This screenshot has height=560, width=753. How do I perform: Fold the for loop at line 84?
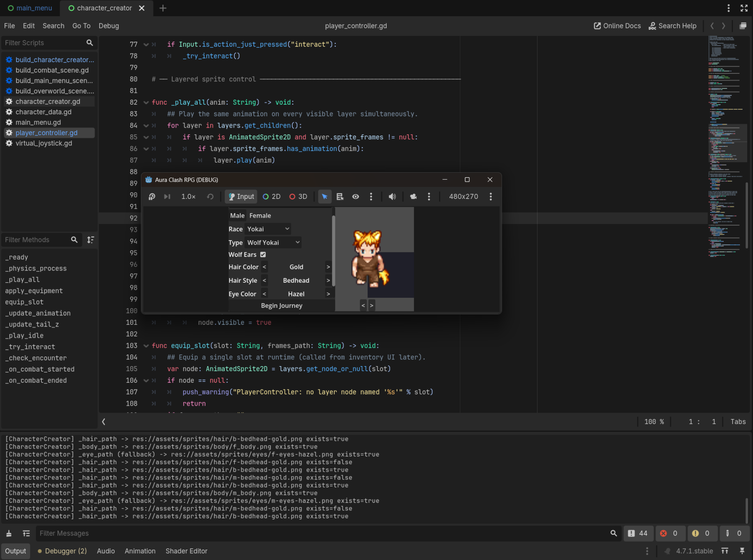coord(146,126)
